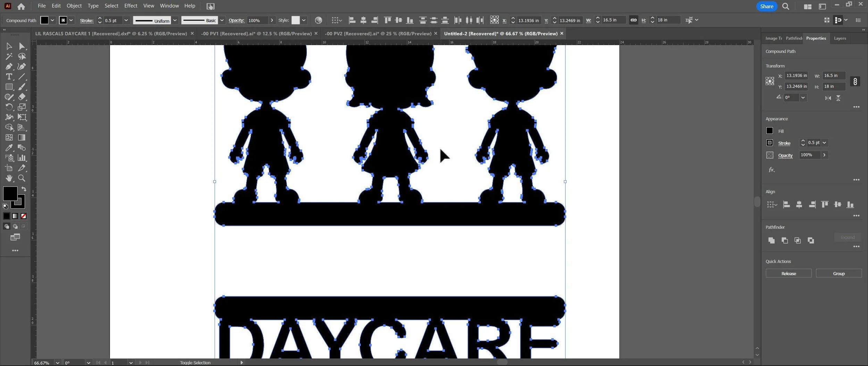
Task: Choose the Magic Wand tool
Action: tap(9, 56)
